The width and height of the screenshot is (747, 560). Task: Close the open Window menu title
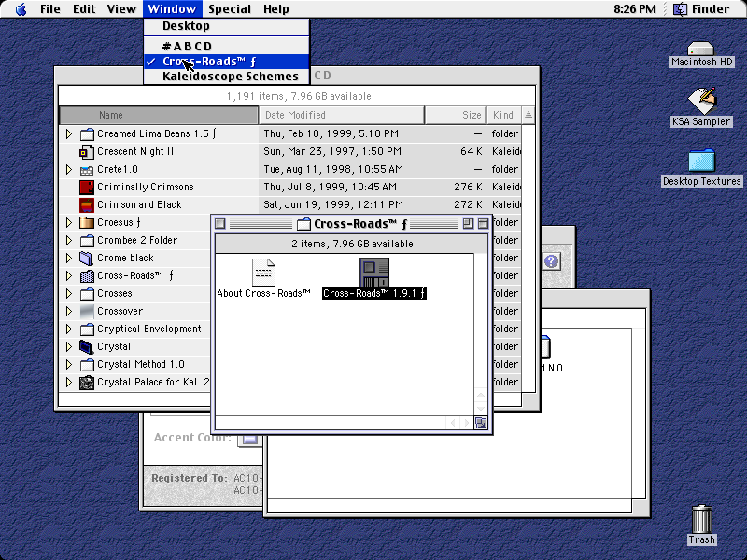point(172,9)
